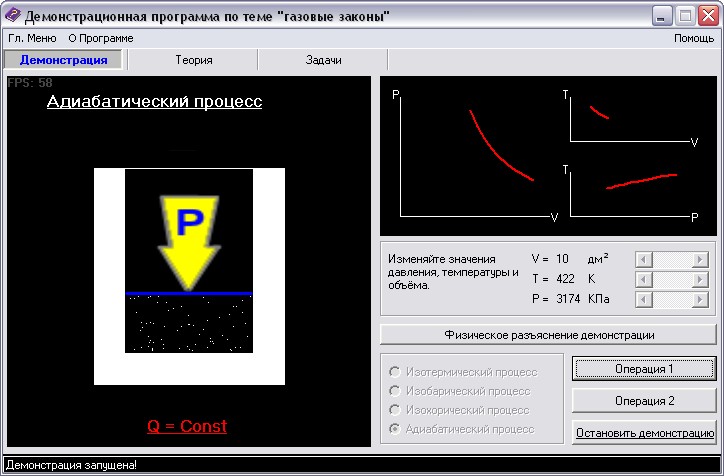
Task: Minimize the program window
Action: tap(662, 16)
